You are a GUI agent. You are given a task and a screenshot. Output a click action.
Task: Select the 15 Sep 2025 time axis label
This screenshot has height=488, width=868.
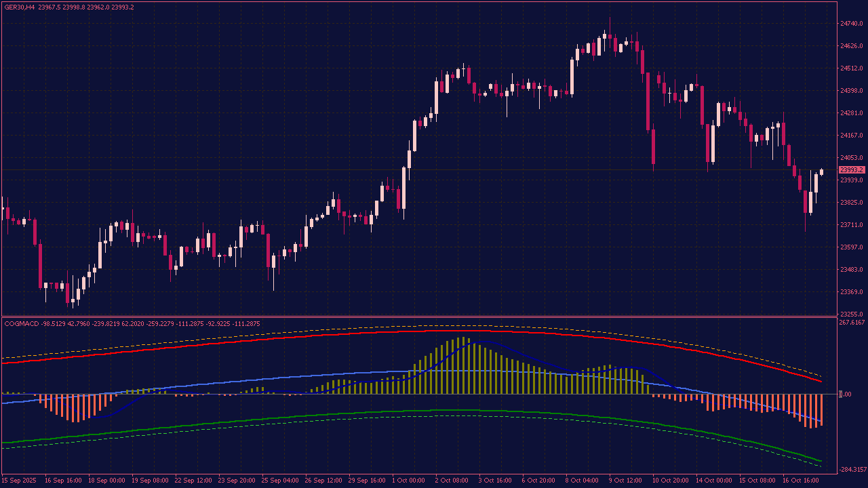click(18, 480)
